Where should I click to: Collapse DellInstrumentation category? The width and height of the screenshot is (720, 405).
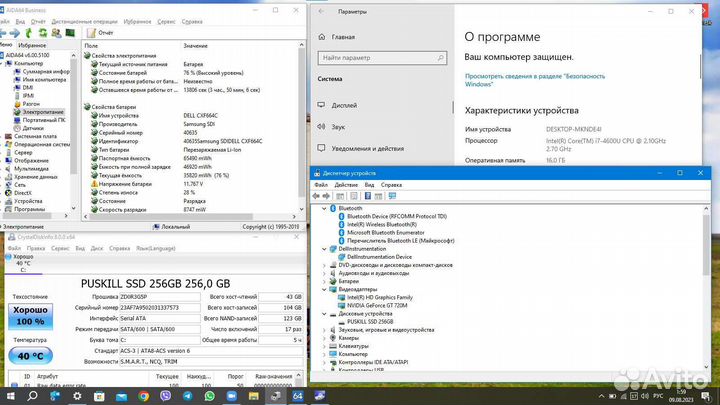click(x=324, y=249)
